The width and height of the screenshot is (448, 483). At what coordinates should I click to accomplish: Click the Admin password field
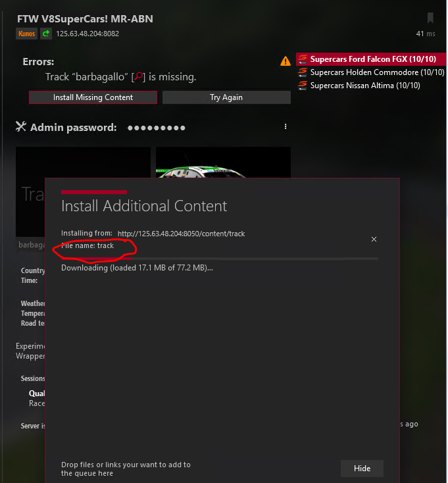pyautogui.click(x=157, y=128)
